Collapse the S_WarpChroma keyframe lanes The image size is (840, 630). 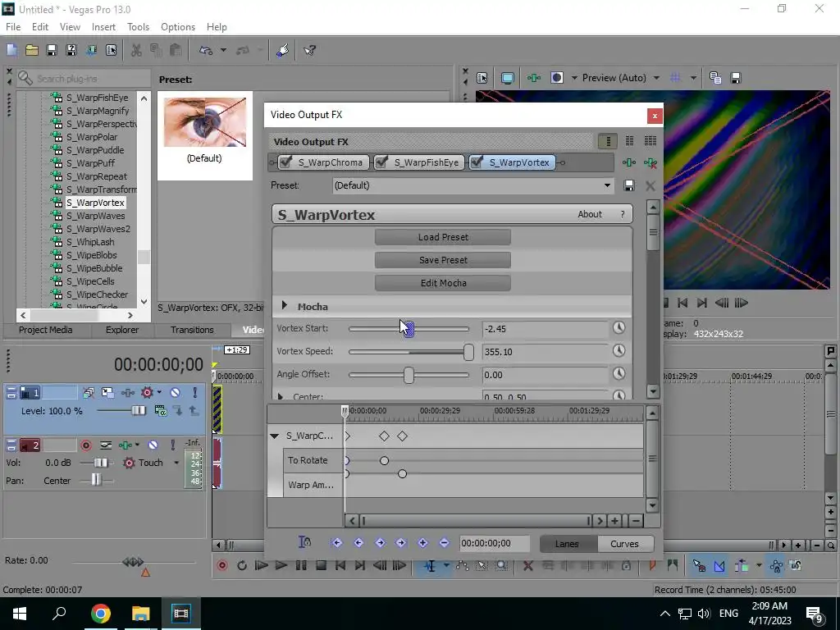coord(274,436)
